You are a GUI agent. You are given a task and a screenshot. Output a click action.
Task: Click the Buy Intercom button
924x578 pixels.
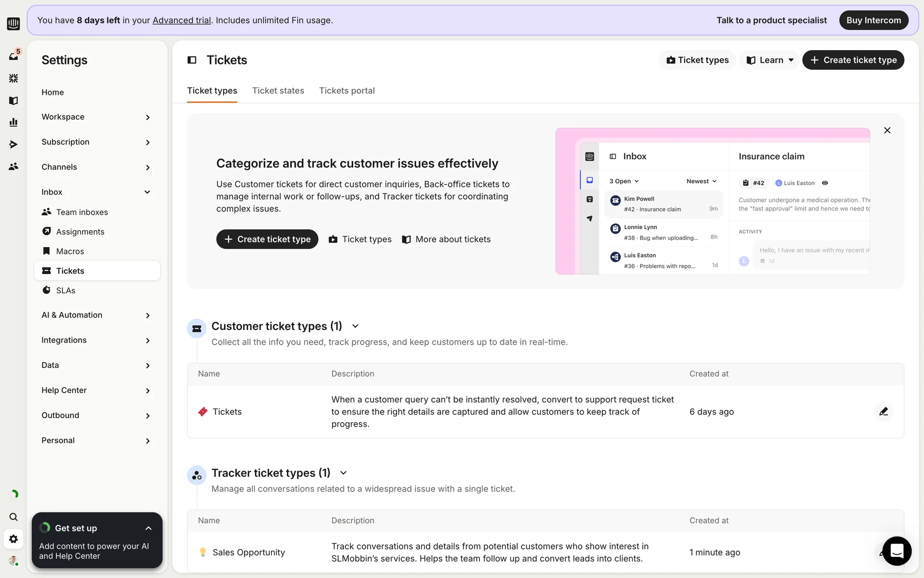point(873,20)
